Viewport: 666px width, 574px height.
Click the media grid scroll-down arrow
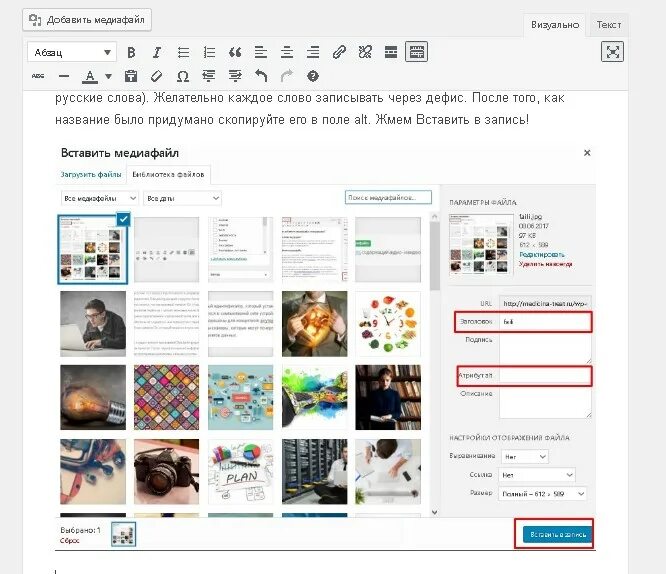pyautogui.click(x=434, y=512)
